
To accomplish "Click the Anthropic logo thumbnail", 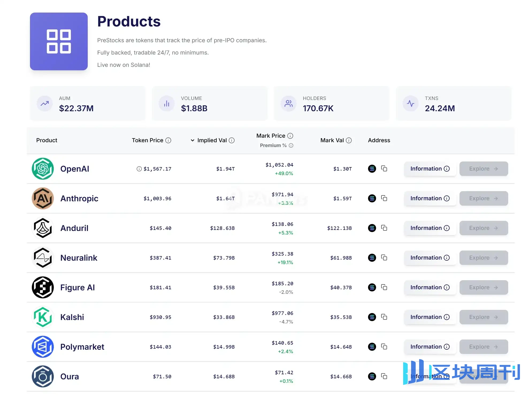I will pos(43,198).
